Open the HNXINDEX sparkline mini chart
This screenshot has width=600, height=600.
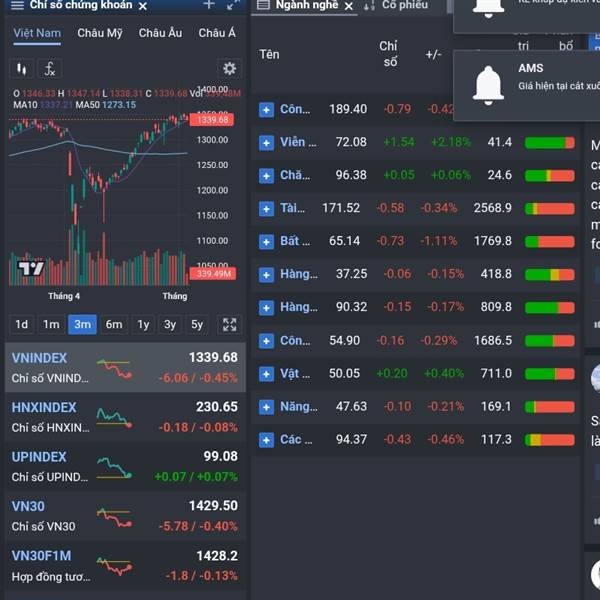click(114, 418)
